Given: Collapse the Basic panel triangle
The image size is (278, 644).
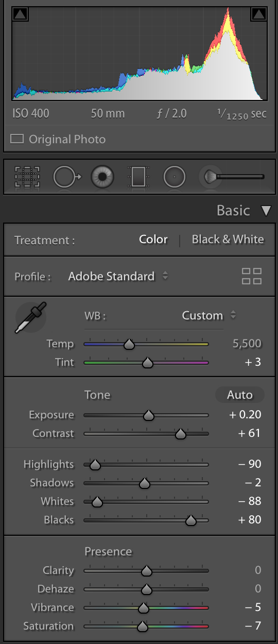Looking at the screenshot, I should pos(266,211).
